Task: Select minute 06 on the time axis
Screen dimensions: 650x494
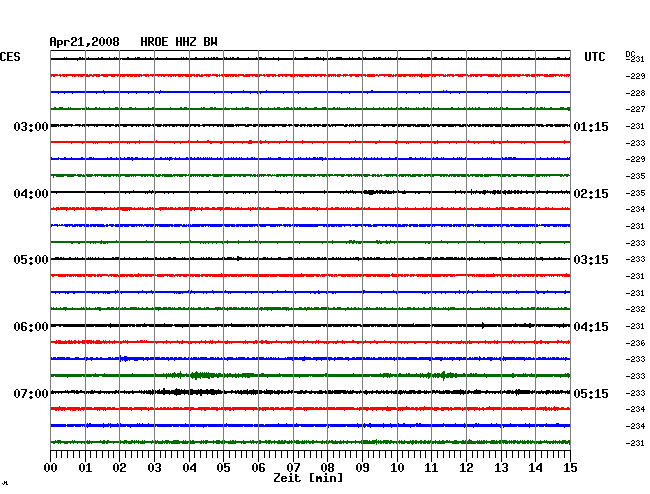Action: point(258,467)
